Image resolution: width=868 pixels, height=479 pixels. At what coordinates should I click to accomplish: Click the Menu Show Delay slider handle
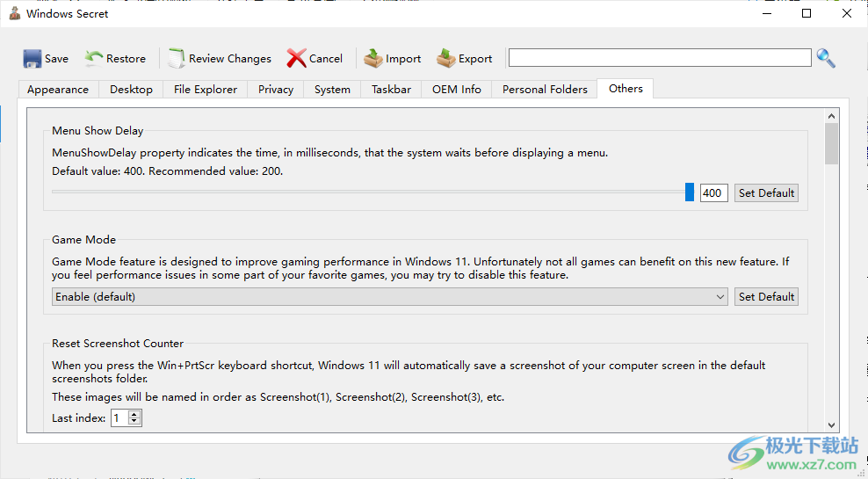coord(690,192)
